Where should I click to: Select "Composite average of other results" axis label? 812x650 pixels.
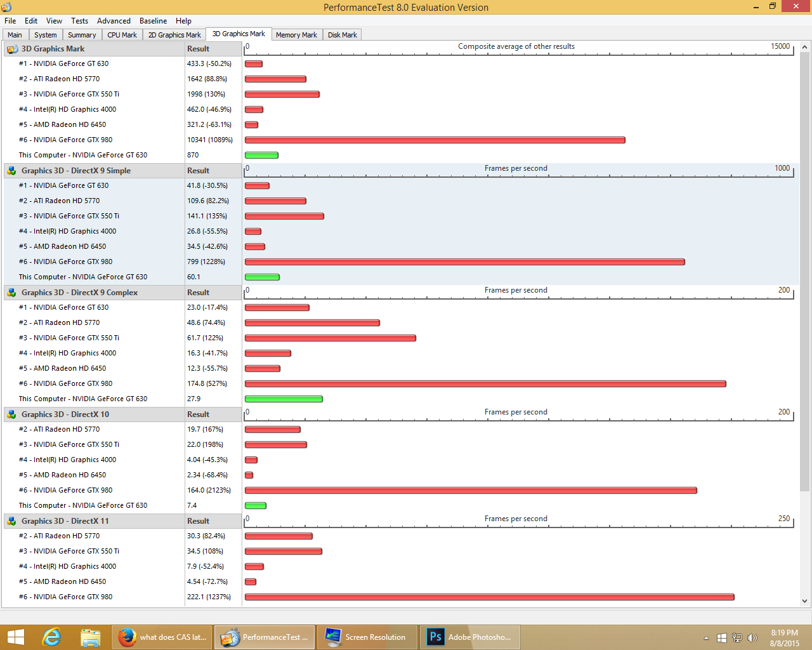tap(516, 46)
